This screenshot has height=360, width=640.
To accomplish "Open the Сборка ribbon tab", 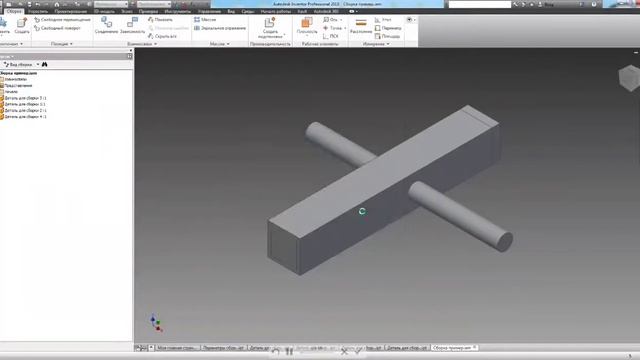I will pos(14,11).
